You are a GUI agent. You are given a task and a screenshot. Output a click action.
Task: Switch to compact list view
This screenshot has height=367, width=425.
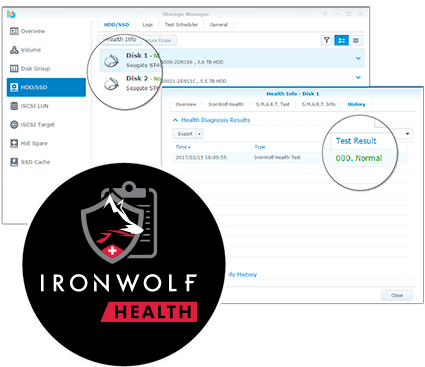pos(356,40)
